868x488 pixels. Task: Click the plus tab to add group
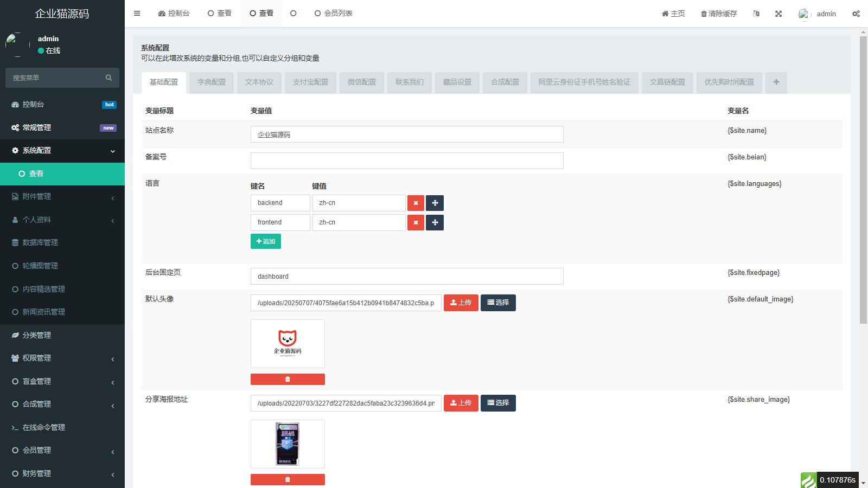pos(776,82)
